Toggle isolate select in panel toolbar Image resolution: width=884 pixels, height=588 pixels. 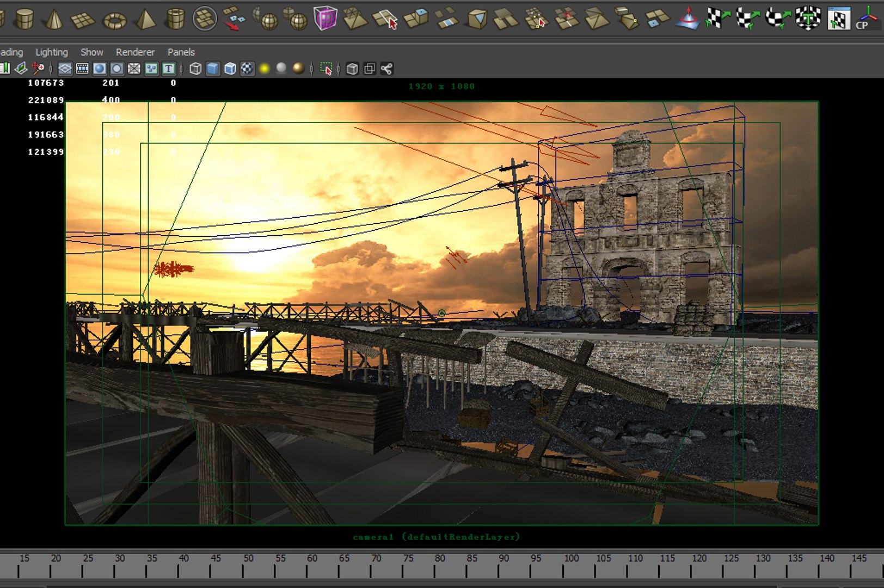pyautogui.click(x=326, y=69)
